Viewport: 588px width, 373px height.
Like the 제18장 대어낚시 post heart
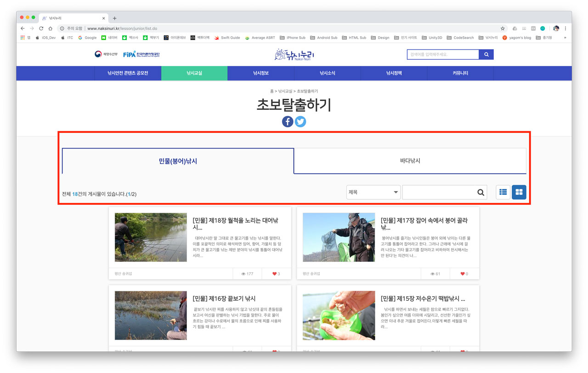coord(273,273)
